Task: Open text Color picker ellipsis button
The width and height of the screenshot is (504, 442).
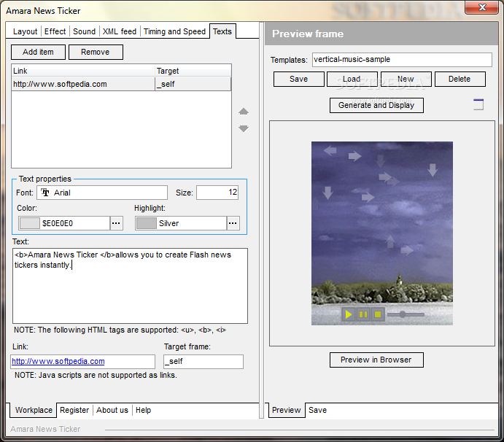Action: [117, 223]
